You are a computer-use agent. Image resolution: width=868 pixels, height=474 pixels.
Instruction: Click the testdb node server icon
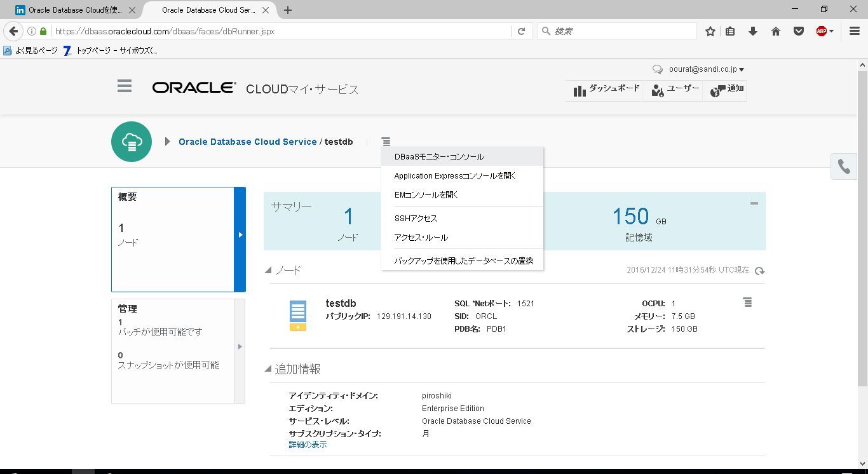(297, 316)
